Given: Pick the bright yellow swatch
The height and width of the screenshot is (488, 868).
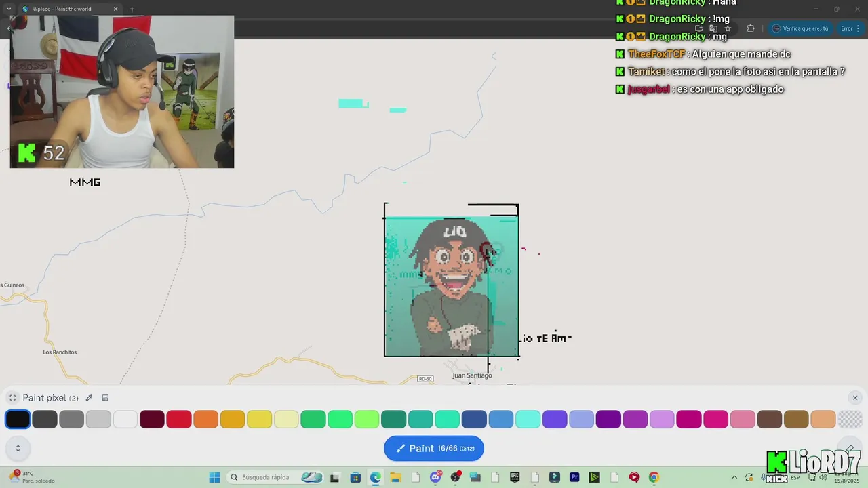Looking at the screenshot, I should pyautogui.click(x=260, y=420).
